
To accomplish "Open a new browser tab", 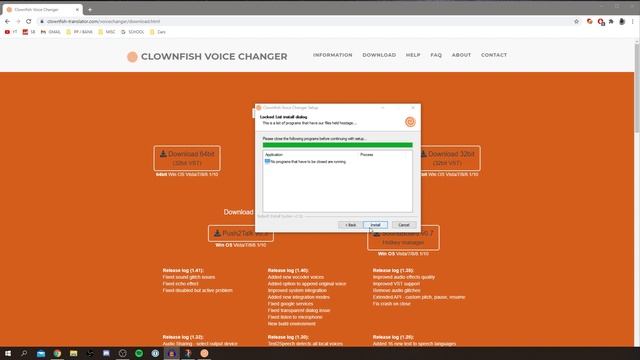I will coord(90,9).
